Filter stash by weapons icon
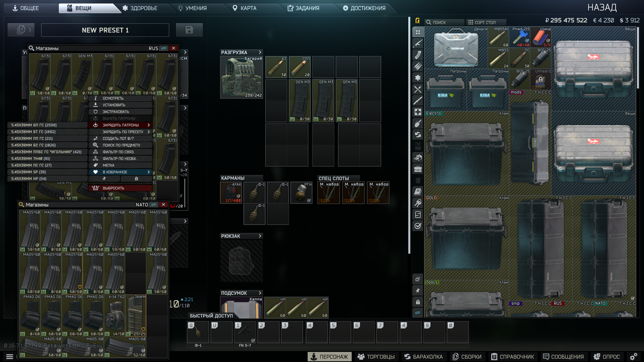 coord(418,43)
